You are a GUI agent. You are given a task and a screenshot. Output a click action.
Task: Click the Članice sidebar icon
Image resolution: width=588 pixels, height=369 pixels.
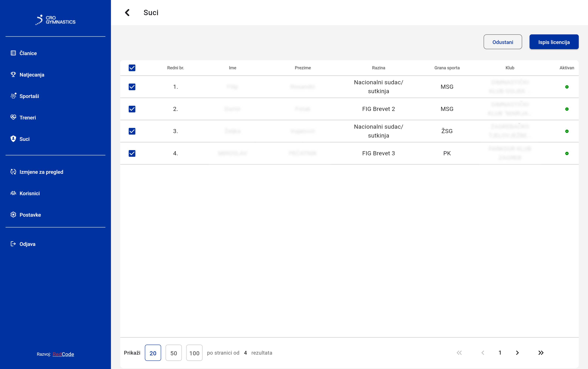tap(13, 53)
